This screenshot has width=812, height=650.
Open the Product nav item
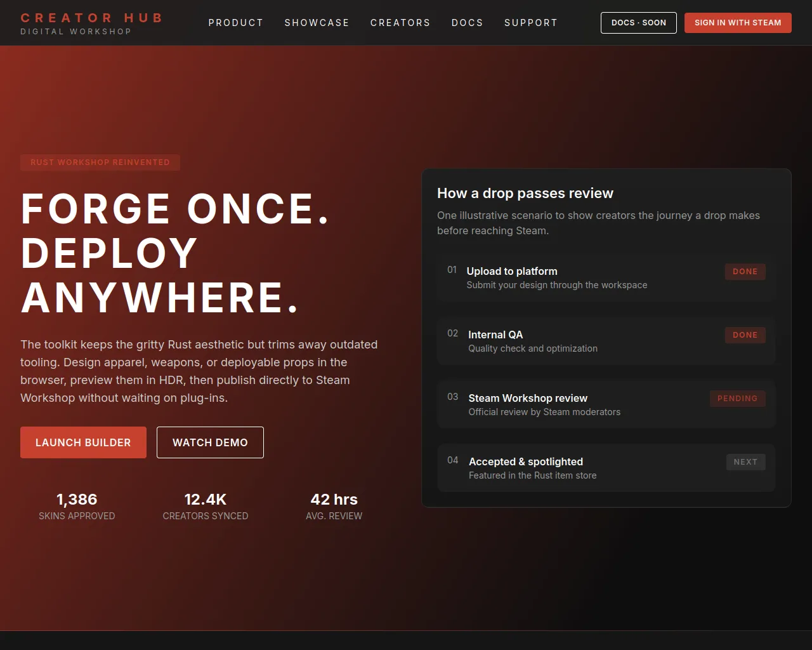(236, 23)
